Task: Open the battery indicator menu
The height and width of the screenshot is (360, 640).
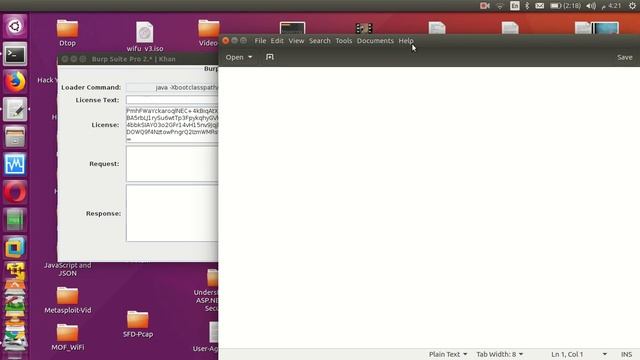Action: (x=565, y=6)
